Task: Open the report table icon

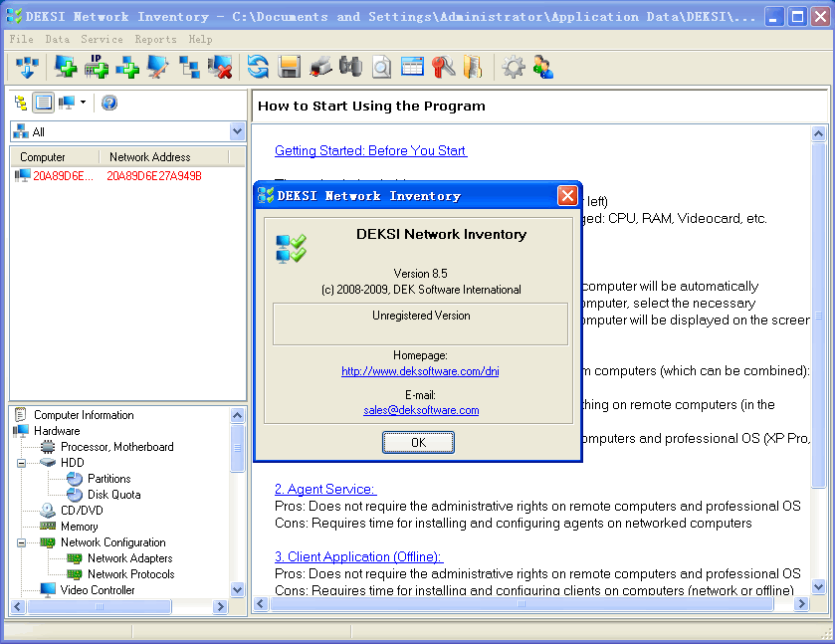Action: pos(413,68)
